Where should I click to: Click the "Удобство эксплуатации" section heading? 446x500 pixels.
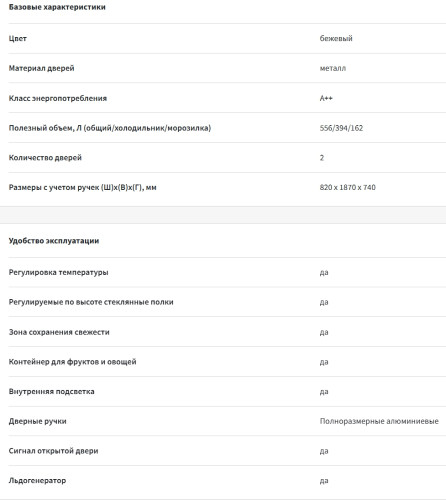coord(54,241)
